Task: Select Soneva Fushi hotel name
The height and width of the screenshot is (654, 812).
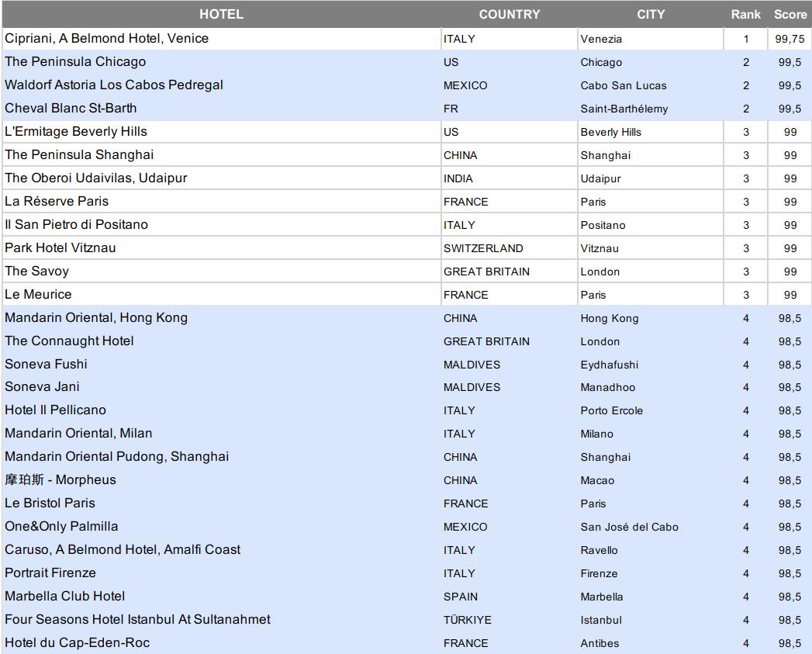Action: click(46, 365)
